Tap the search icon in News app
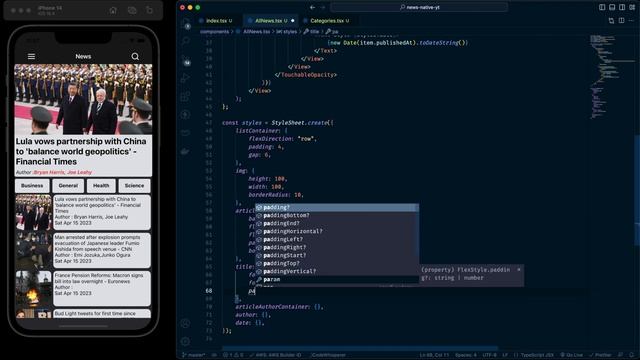The image size is (640, 360). coord(135,56)
